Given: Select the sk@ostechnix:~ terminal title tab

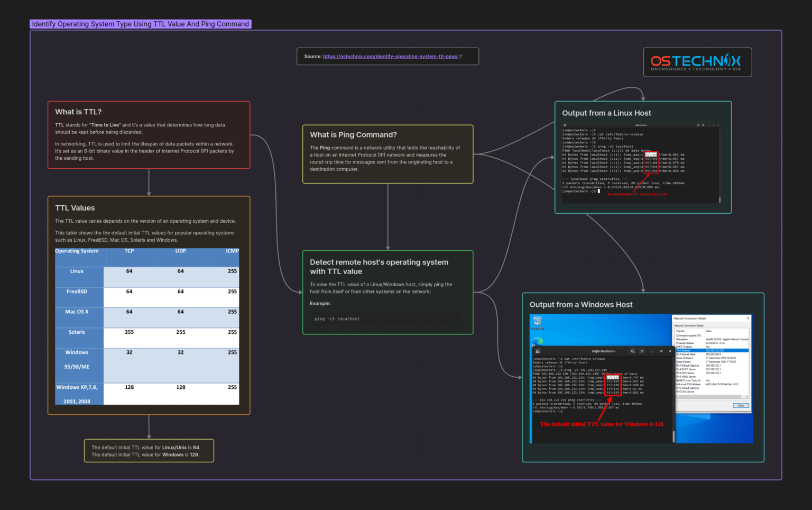Looking at the screenshot, I should [x=603, y=351].
